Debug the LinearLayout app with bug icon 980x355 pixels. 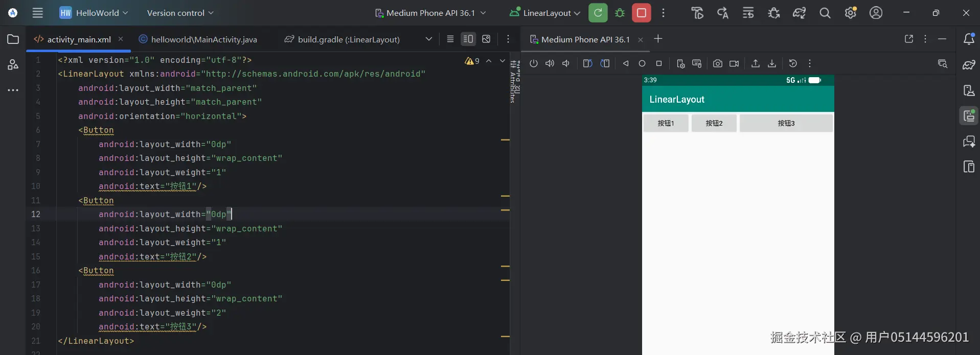click(620, 13)
